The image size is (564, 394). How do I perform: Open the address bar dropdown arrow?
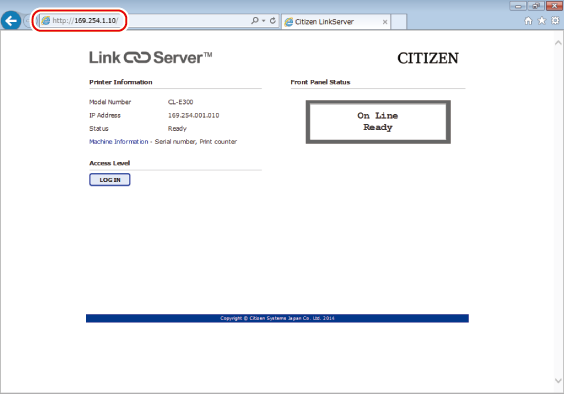[264, 21]
